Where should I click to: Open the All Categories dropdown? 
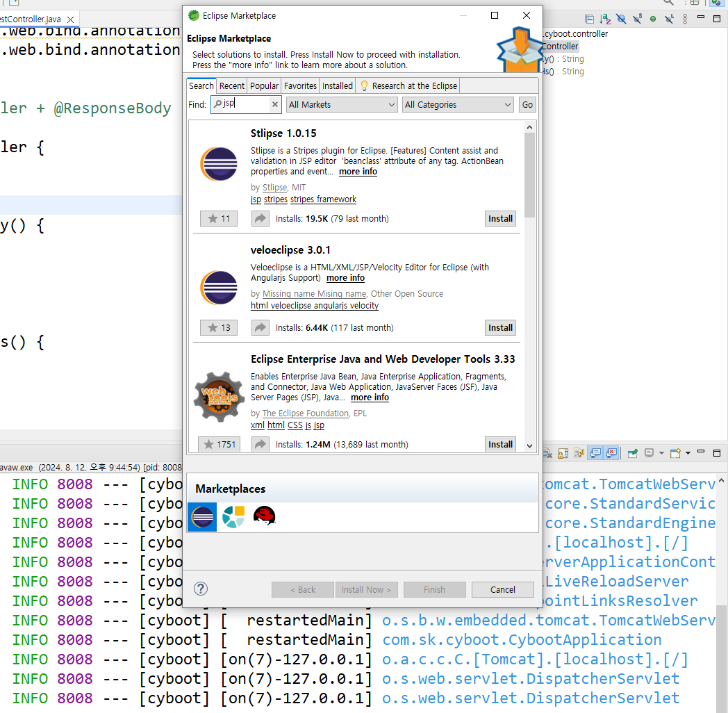457,104
